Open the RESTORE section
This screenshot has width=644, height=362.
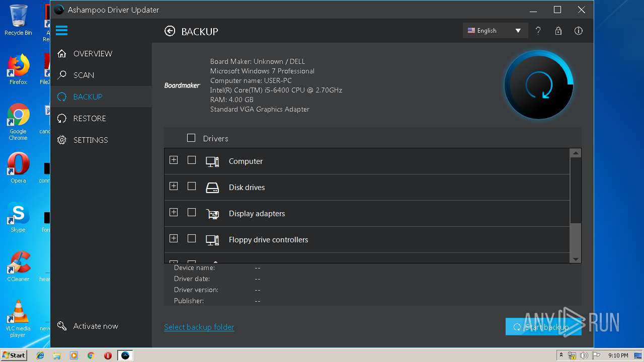click(101, 119)
